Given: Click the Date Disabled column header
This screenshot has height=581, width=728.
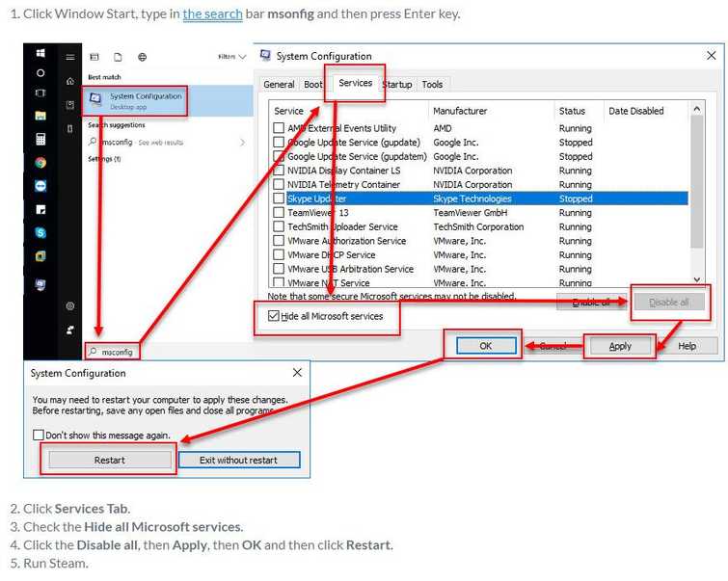Looking at the screenshot, I should [x=646, y=111].
